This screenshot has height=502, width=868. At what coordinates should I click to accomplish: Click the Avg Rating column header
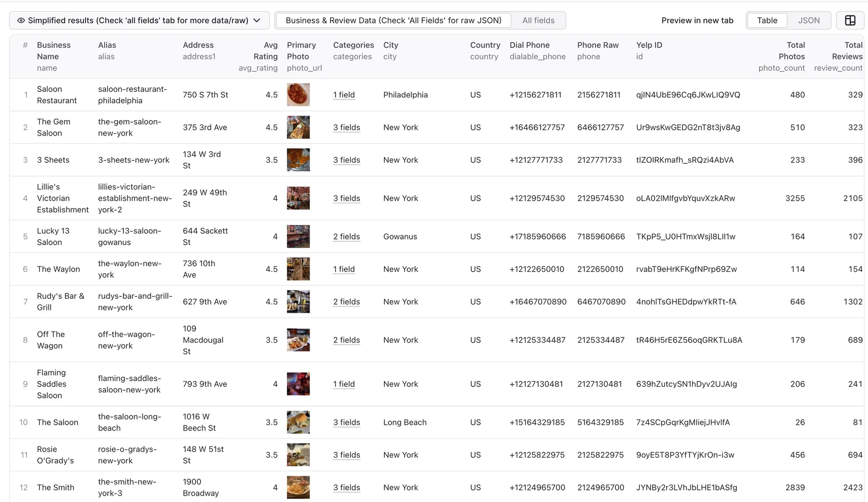click(258, 56)
